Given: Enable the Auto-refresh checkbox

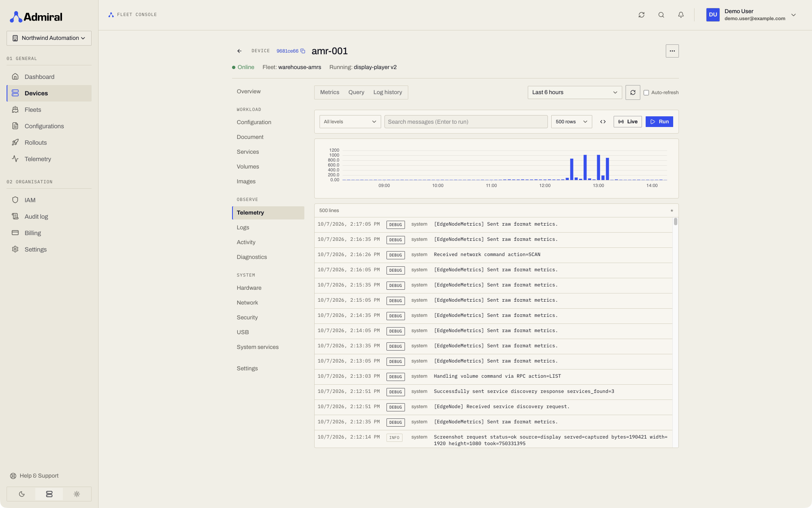Looking at the screenshot, I should (646, 93).
